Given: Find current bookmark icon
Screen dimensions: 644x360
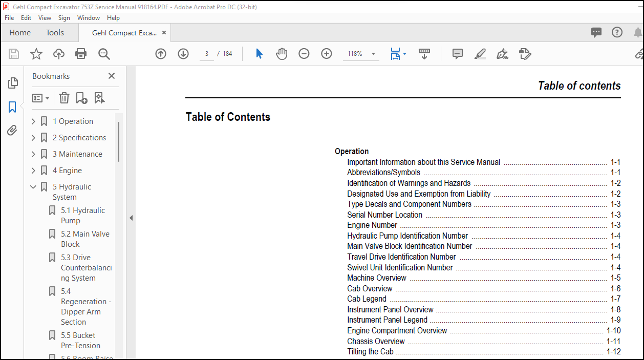Looking at the screenshot, I should 99,98.
